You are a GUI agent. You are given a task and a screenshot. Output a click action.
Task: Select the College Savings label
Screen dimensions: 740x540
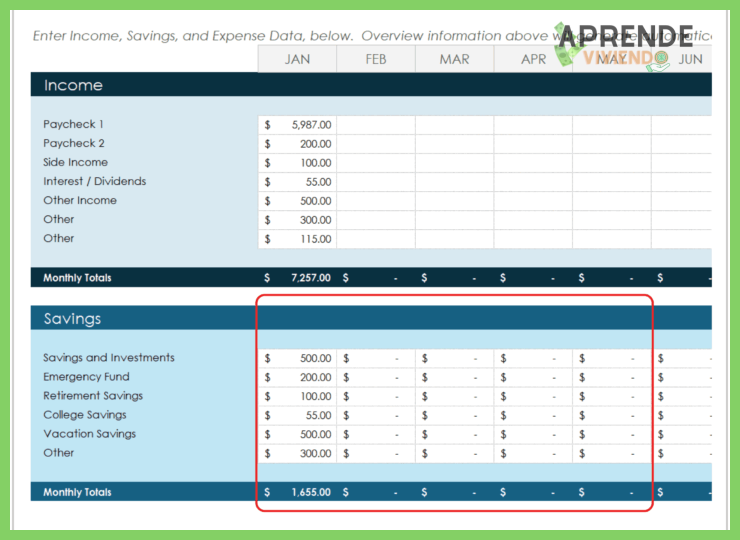click(x=85, y=414)
